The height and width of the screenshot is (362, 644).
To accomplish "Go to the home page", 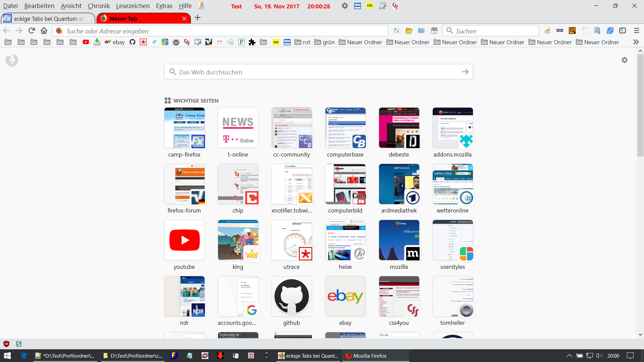I will tap(44, 31).
